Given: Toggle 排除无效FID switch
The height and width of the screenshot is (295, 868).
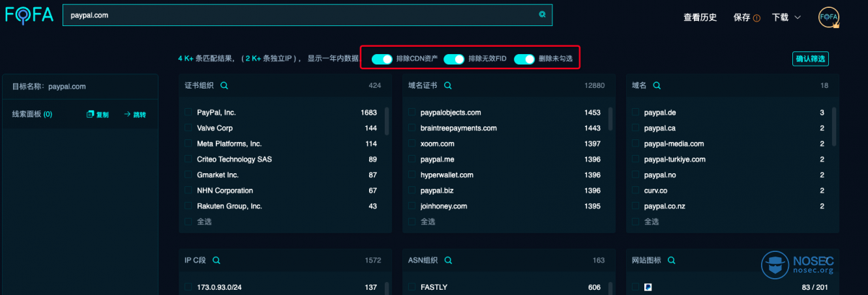Looking at the screenshot, I should click(454, 59).
